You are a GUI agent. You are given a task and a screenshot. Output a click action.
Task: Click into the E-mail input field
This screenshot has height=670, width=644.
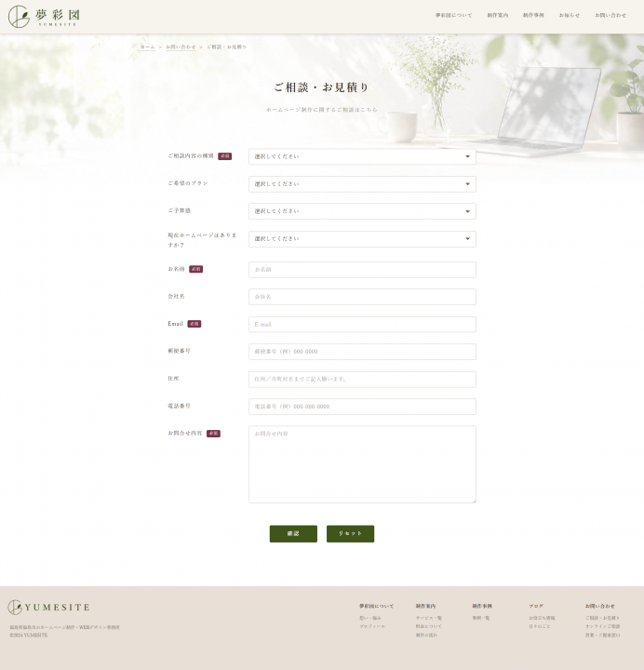(362, 325)
